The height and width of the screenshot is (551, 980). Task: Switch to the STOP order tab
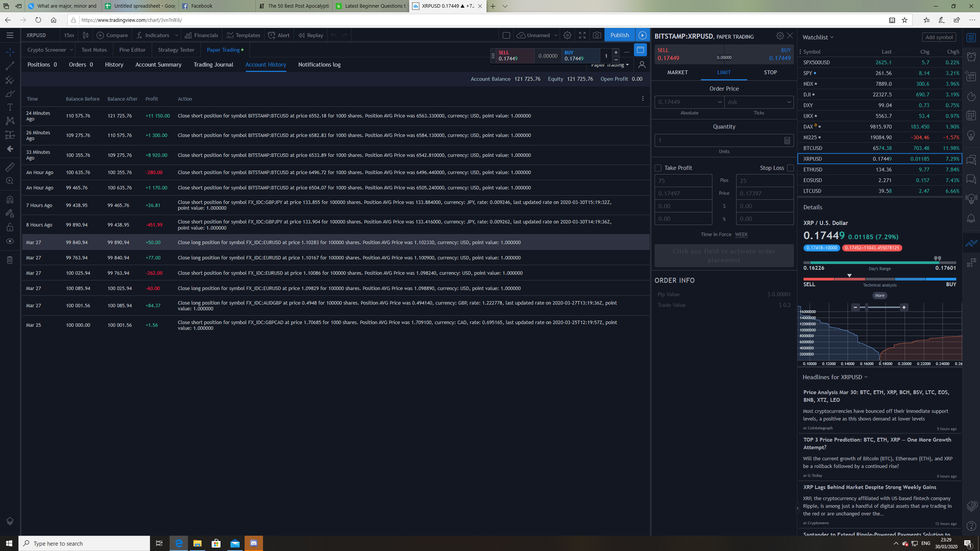coord(770,72)
